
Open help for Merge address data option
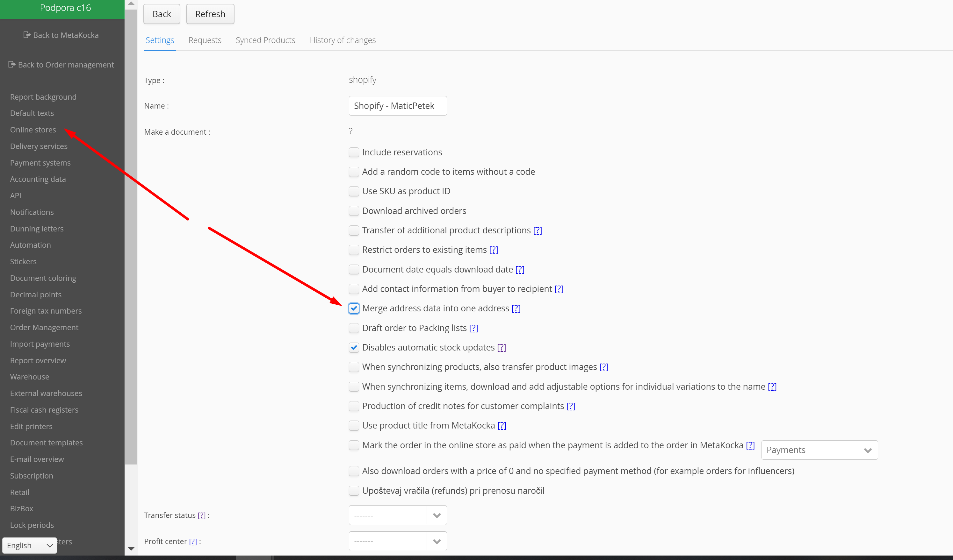(516, 308)
